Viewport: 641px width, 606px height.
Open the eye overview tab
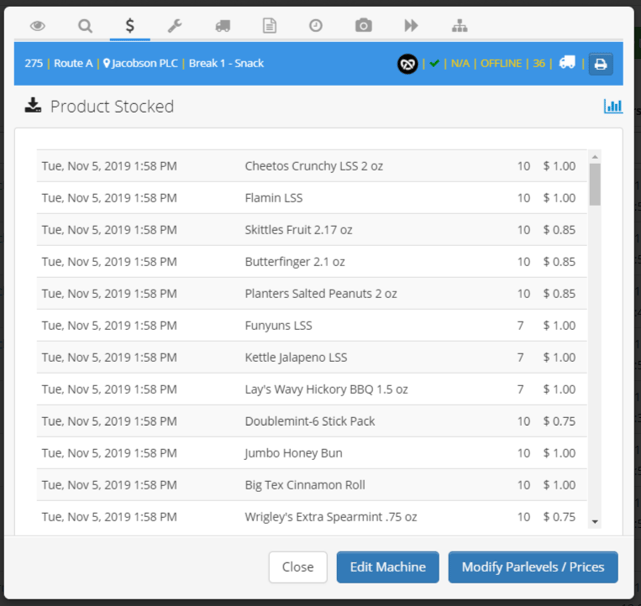point(38,26)
